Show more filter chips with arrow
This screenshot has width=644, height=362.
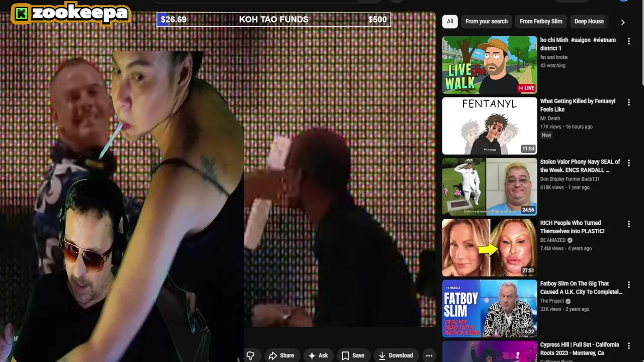click(x=622, y=22)
